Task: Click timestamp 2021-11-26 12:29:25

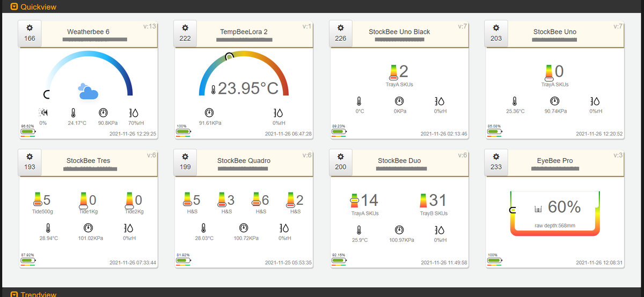Action: click(133, 134)
